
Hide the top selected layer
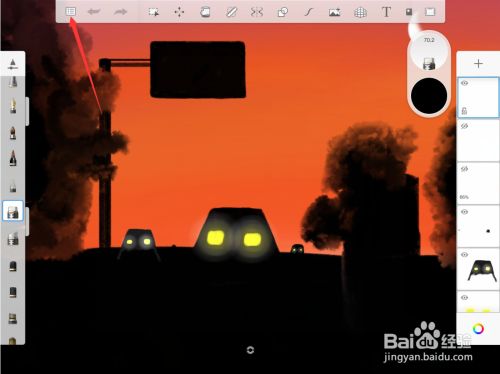tap(465, 83)
